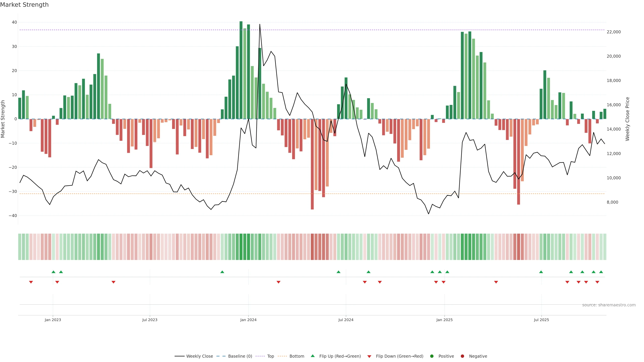Viewport: 644px width, 362px height.
Task: Click the source: sharemaestro.com text
Action: [x=609, y=305]
